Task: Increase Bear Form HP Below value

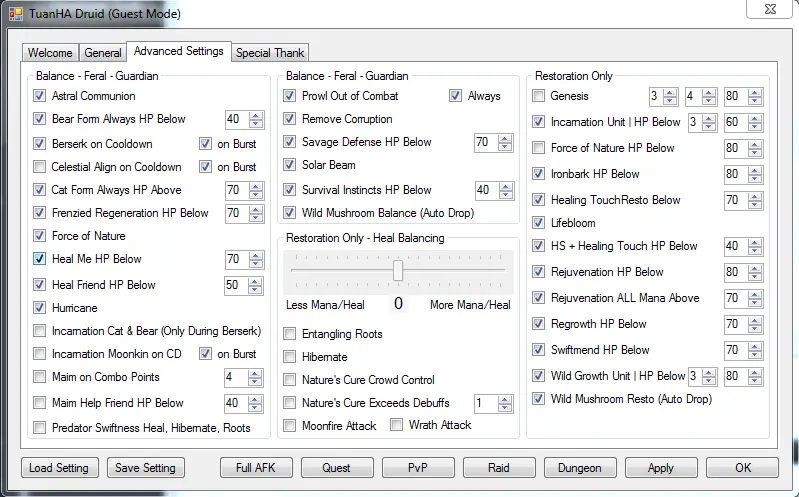Action: pyautogui.click(x=256, y=115)
